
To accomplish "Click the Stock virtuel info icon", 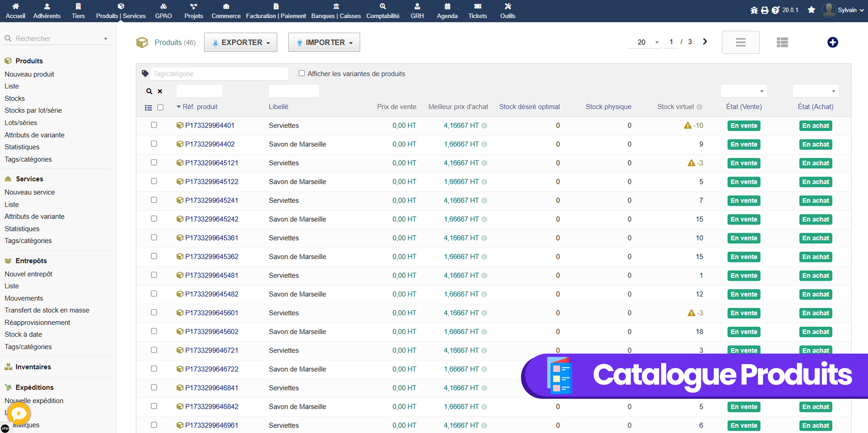I will 699,107.
